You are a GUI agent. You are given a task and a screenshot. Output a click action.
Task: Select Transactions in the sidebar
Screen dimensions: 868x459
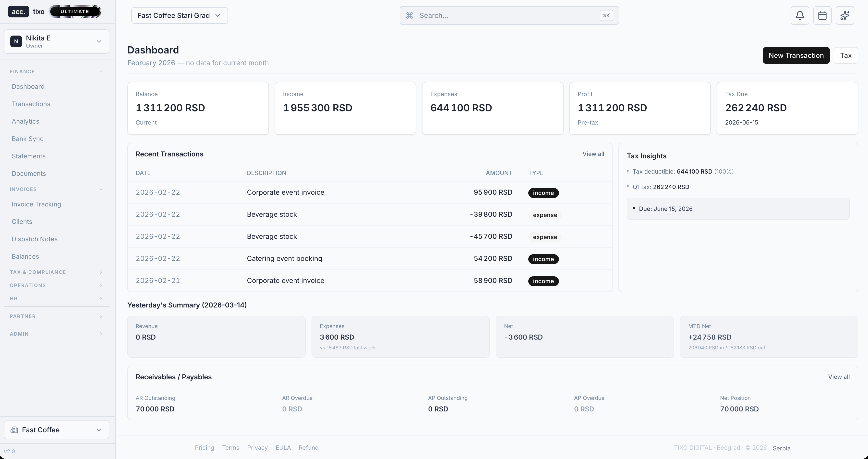(x=31, y=104)
